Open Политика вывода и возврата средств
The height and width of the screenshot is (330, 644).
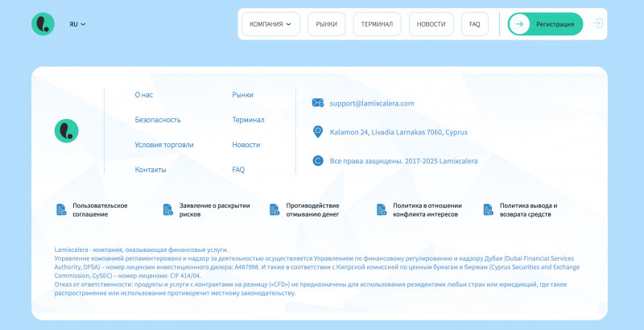click(x=528, y=210)
